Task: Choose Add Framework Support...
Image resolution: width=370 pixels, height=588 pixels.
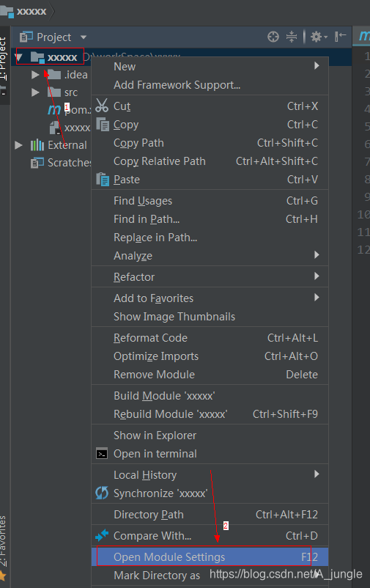Action: point(210,85)
